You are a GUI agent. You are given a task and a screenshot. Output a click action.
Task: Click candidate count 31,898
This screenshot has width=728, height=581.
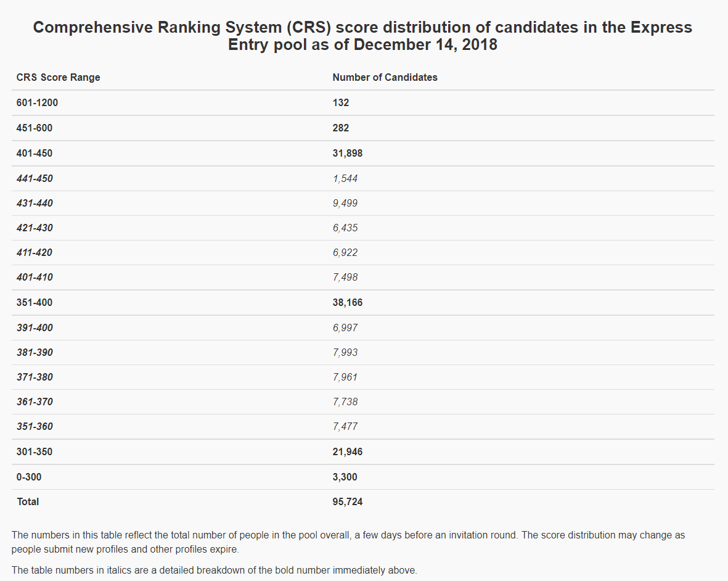click(x=348, y=154)
